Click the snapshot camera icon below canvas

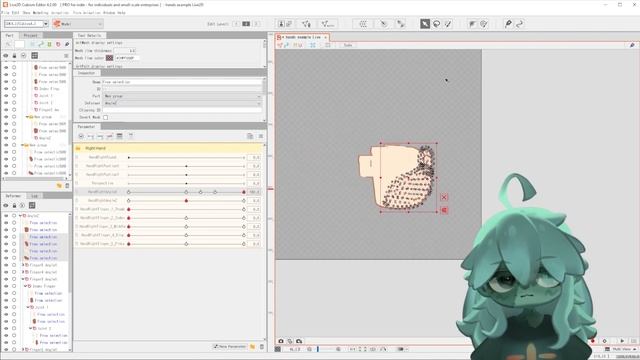tap(281, 341)
